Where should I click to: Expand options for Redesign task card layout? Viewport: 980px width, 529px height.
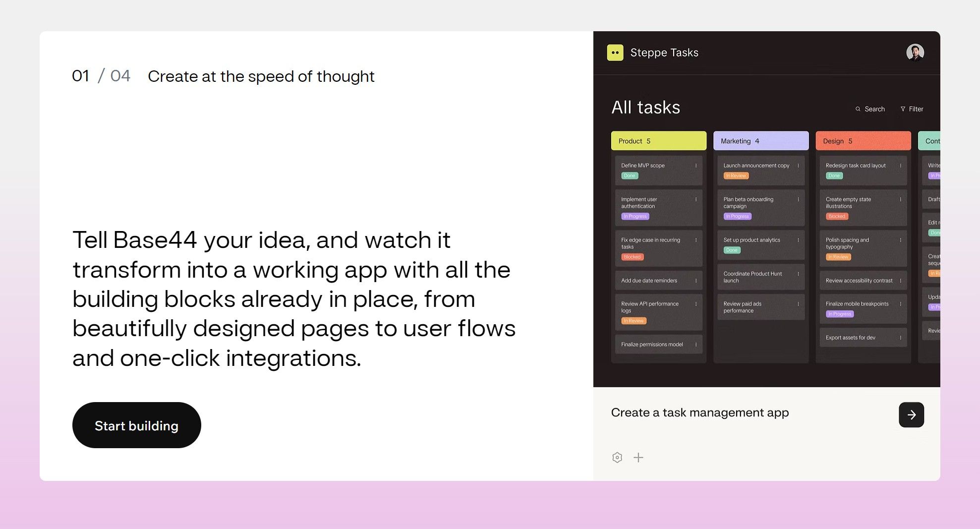[x=901, y=166]
